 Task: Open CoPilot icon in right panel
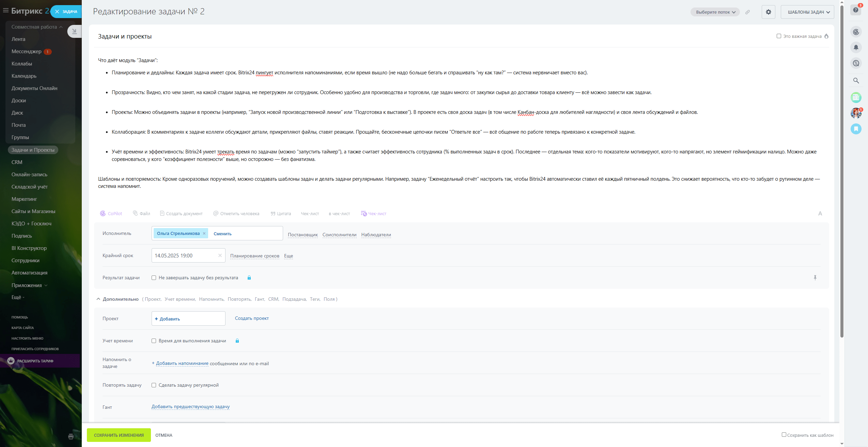click(x=856, y=32)
